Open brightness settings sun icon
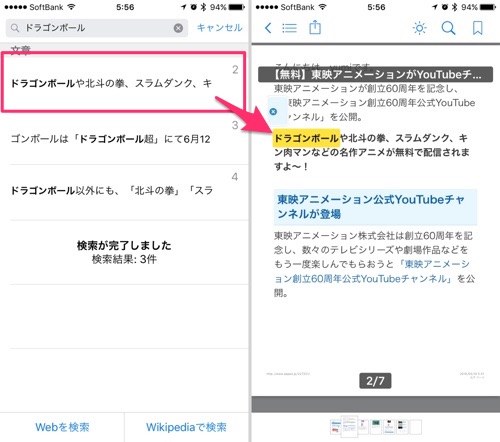500x442 pixels. (419, 28)
